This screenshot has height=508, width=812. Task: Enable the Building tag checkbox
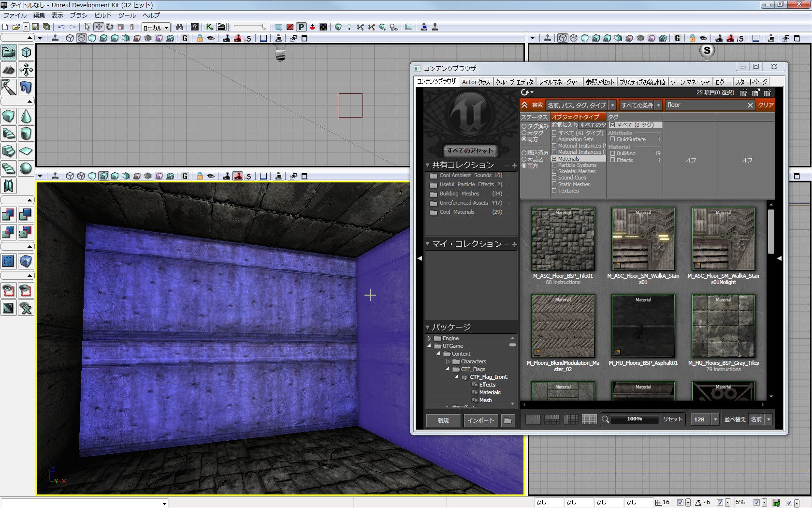click(613, 153)
